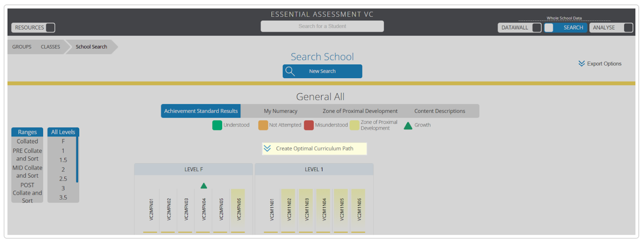Image resolution: width=644 pixels, height=242 pixels.
Task: Toggle the DATAWALL switch box
Action: pos(537,27)
